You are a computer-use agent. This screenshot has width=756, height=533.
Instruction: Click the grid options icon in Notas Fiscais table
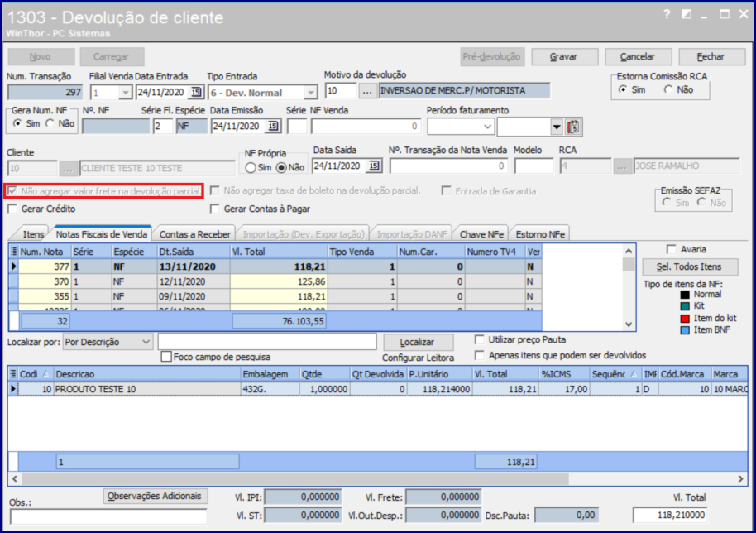(x=13, y=252)
